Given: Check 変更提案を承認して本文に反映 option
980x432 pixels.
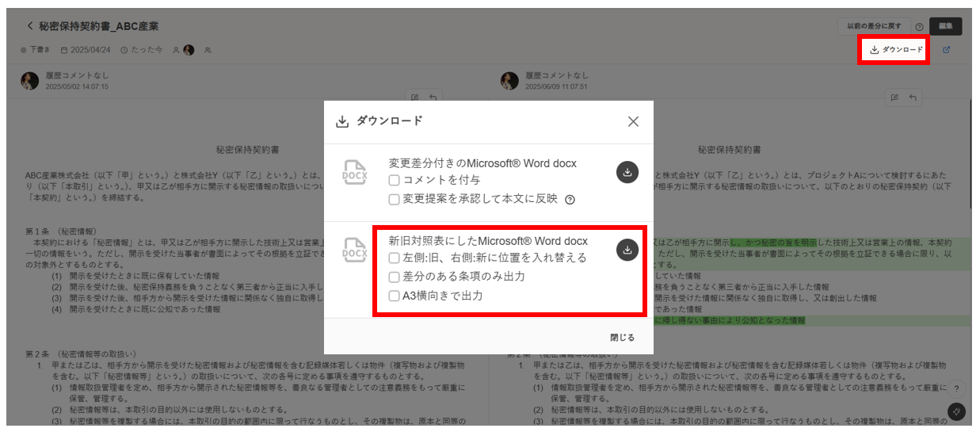Looking at the screenshot, I should (394, 199).
